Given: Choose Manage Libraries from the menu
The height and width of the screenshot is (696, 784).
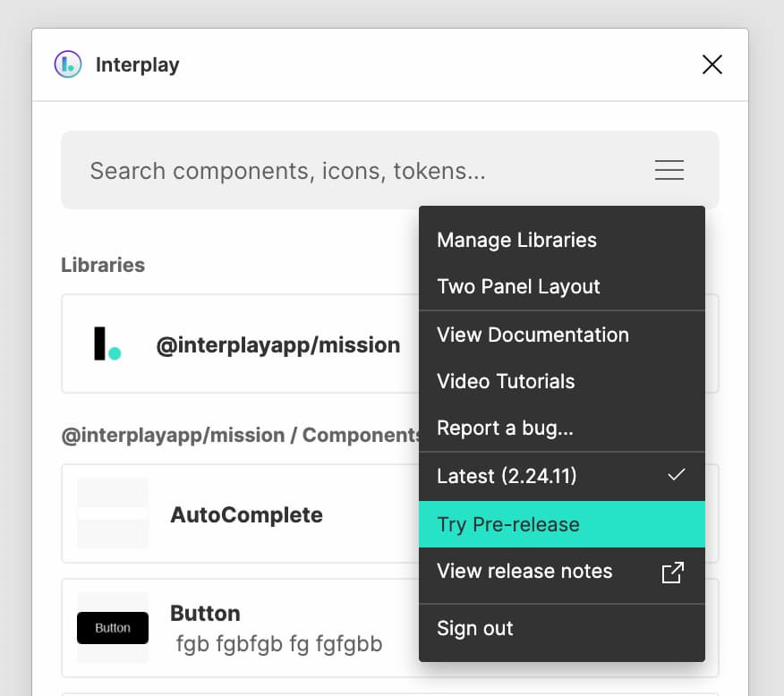Looking at the screenshot, I should click(x=562, y=241).
